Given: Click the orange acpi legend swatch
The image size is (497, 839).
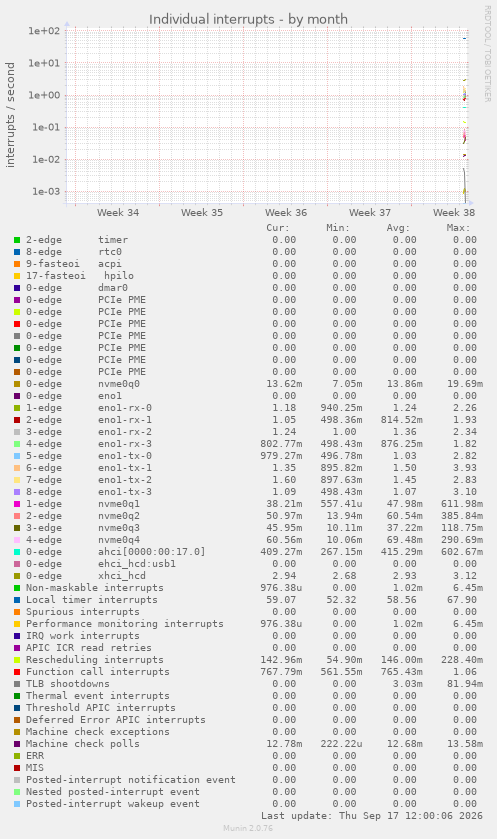Looking at the screenshot, I should (17, 264).
